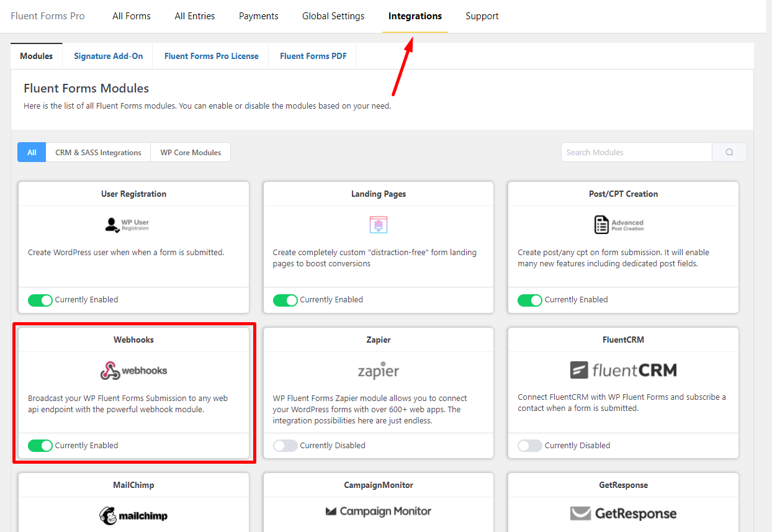The image size is (772, 532).
Task: Click the User Registration card title
Action: pos(134,194)
